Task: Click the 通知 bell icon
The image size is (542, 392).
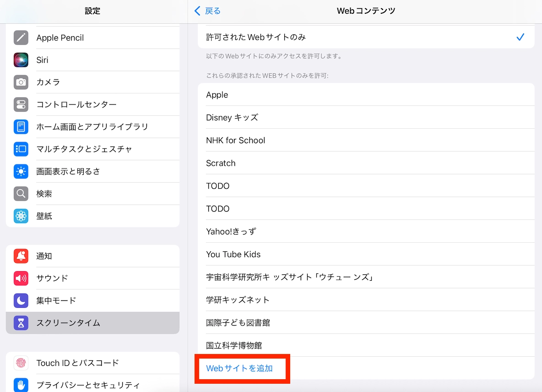Action: click(21, 256)
